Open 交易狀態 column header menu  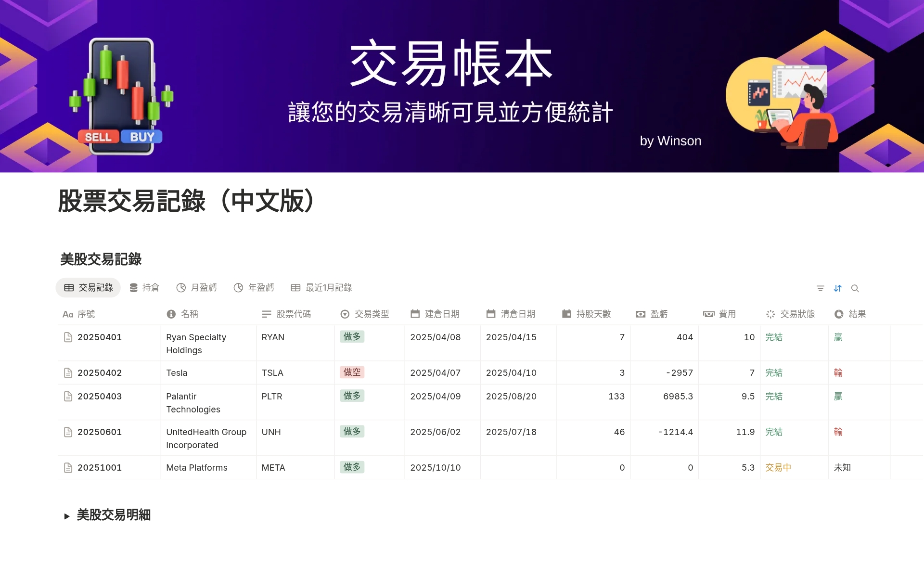(797, 314)
